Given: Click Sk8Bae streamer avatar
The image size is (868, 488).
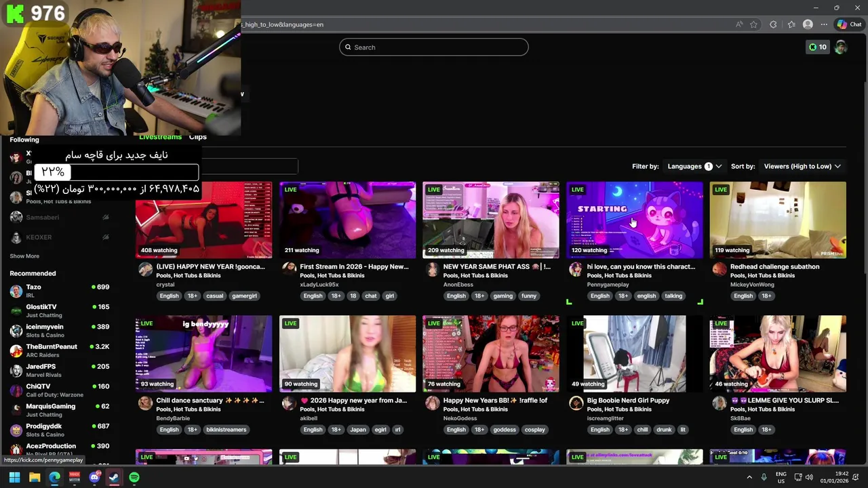Looking at the screenshot, I should [x=719, y=403].
